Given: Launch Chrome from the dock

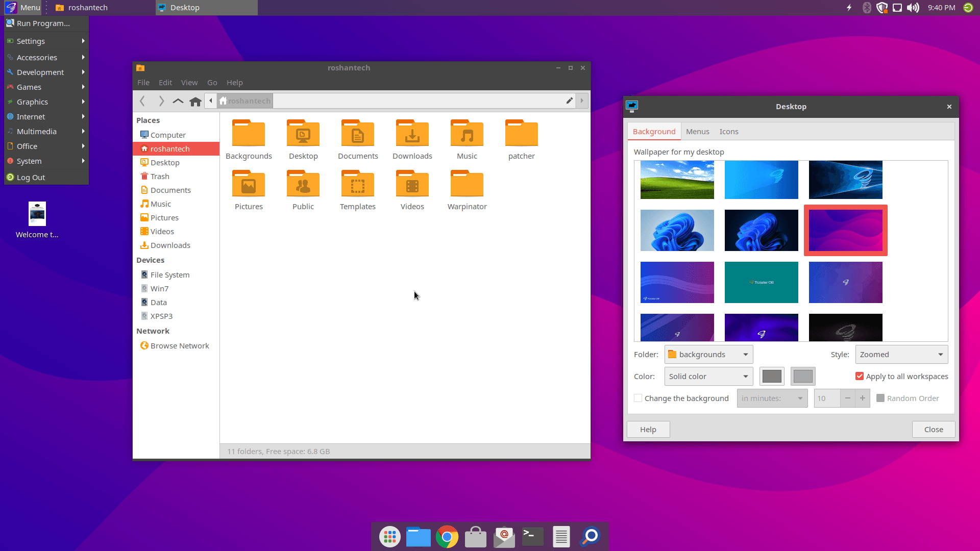Looking at the screenshot, I should pos(447,537).
